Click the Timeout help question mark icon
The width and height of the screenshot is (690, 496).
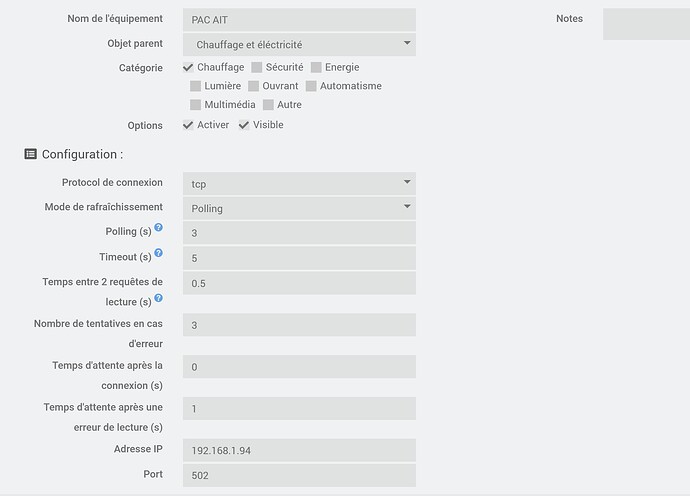click(x=158, y=254)
